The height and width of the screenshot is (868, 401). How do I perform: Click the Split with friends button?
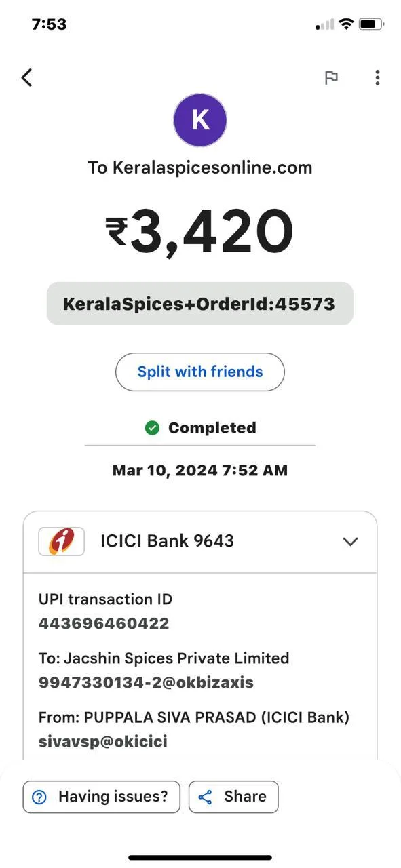click(x=200, y=372)
